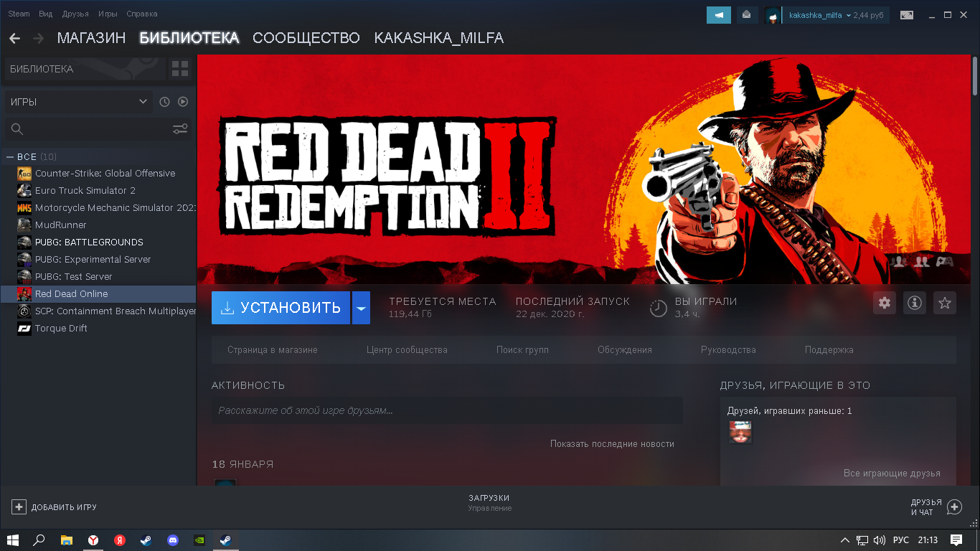The image size is (980, 551).
Task: Click the blue УСТАНОВИТЬ button
Action: tap(281, 308)
